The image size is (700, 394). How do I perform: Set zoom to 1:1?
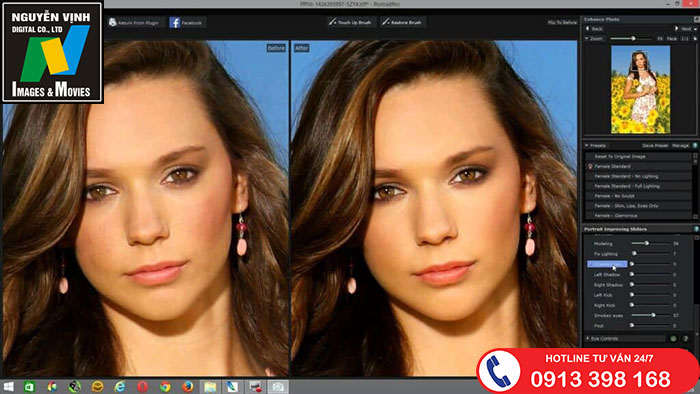[684, 39]
